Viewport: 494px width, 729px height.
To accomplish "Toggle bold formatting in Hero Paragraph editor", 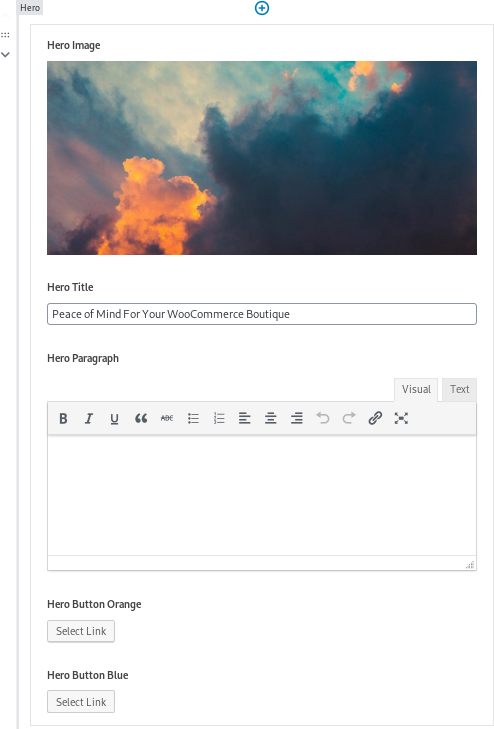I will tap(63, 418).
